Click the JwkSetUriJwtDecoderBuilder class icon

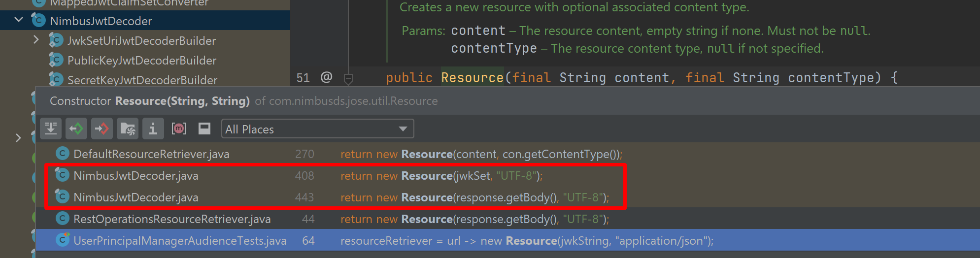point(56,40)
